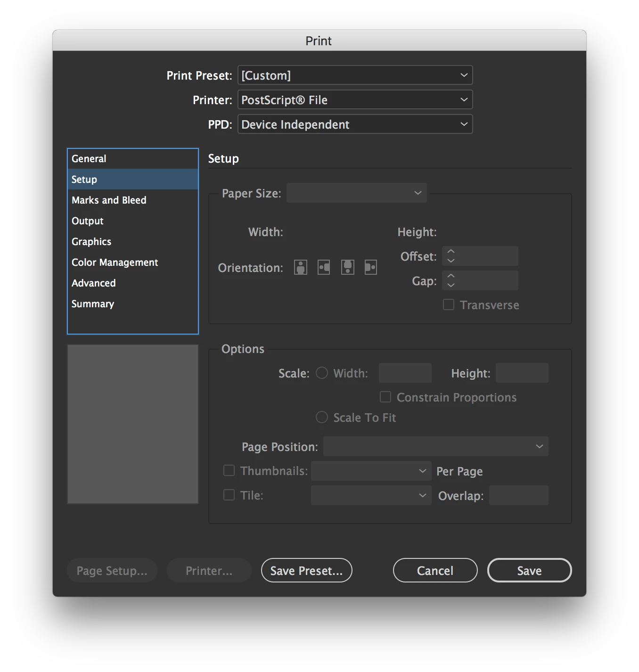Enable the Thumbnails checkbox

(x=229, y=470)
